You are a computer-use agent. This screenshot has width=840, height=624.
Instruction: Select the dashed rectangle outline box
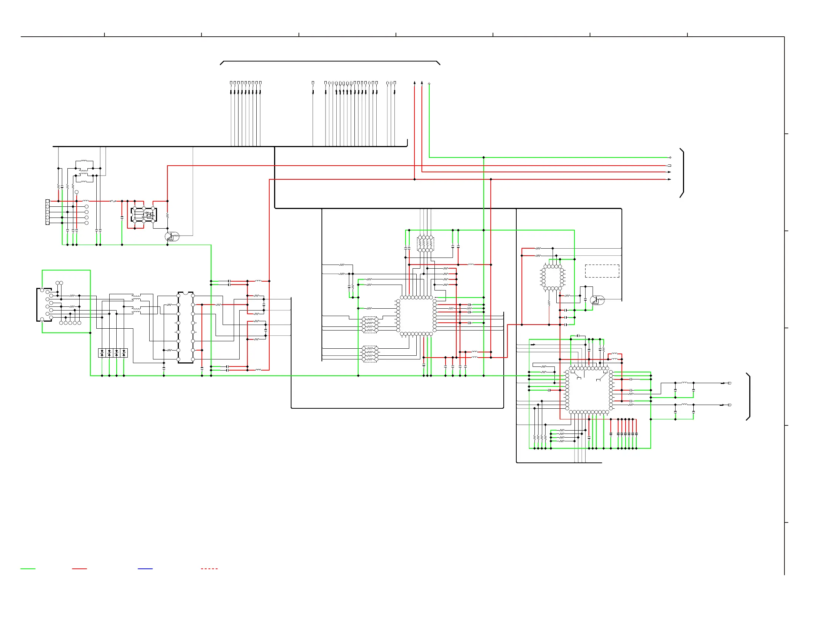point(602,271)
